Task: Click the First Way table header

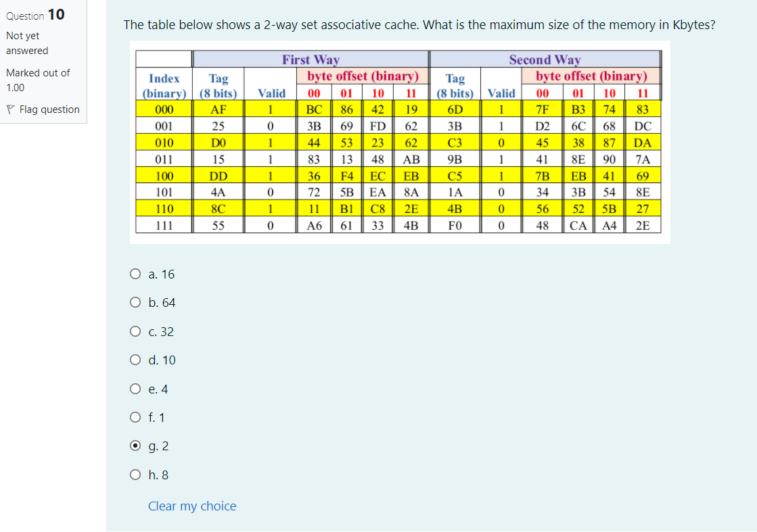Action: tap(311, 59)
